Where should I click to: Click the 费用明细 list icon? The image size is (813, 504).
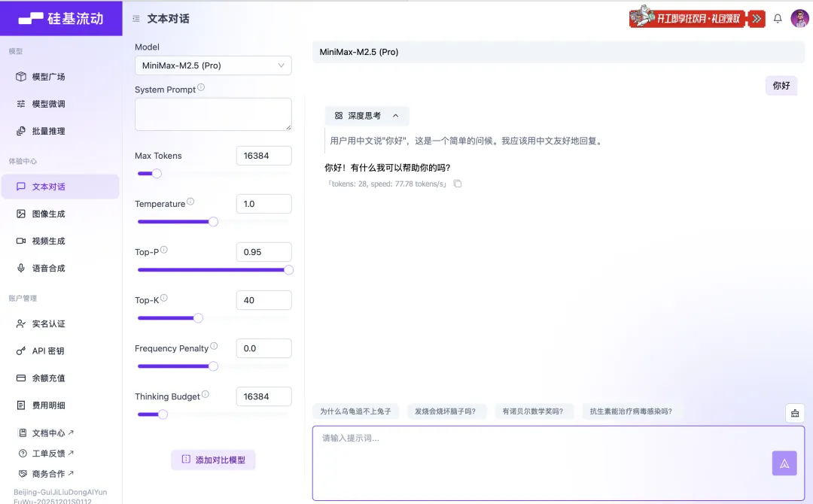point(21,405)
